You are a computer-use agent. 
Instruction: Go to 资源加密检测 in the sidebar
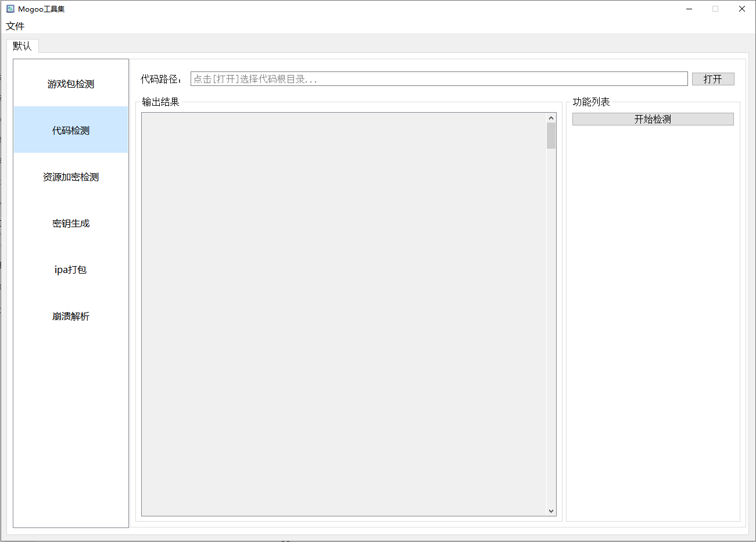pos(71,177)
